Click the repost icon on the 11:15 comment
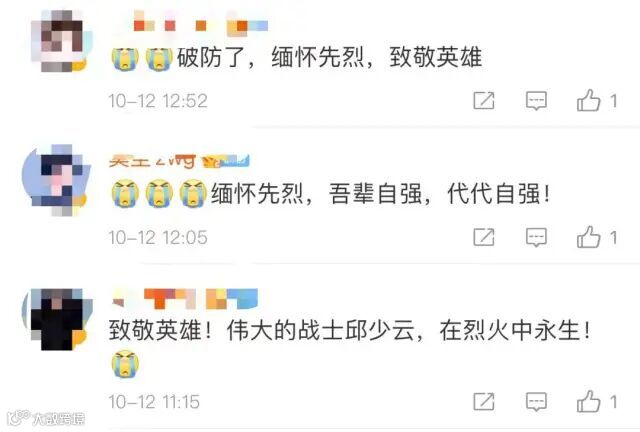640x432 pixels. (484, 401)
